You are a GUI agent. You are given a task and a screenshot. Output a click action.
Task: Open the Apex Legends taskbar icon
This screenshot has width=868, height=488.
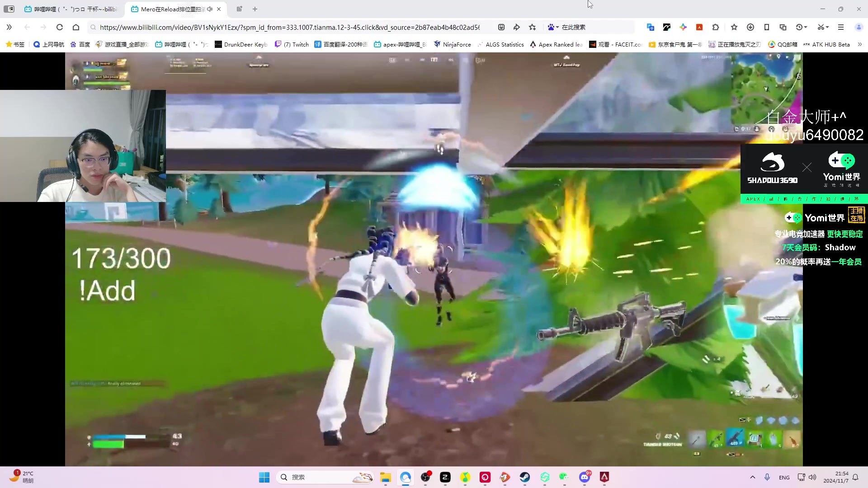pyautogui.click(x=604, y=477)
